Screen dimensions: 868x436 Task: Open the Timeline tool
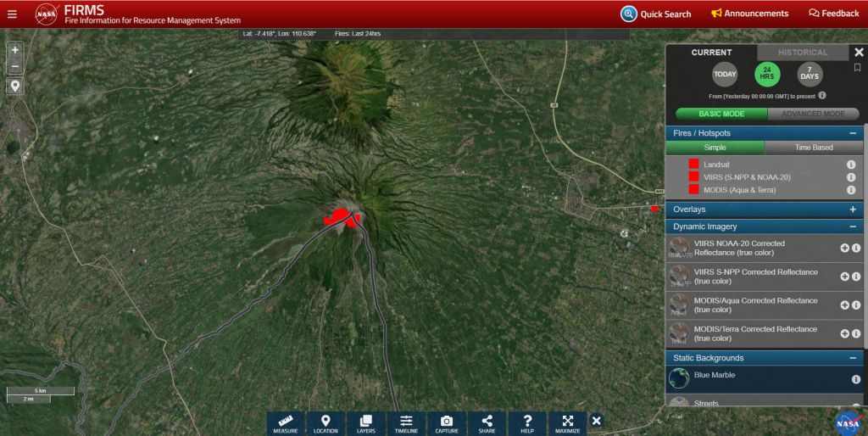pos(406,423)
